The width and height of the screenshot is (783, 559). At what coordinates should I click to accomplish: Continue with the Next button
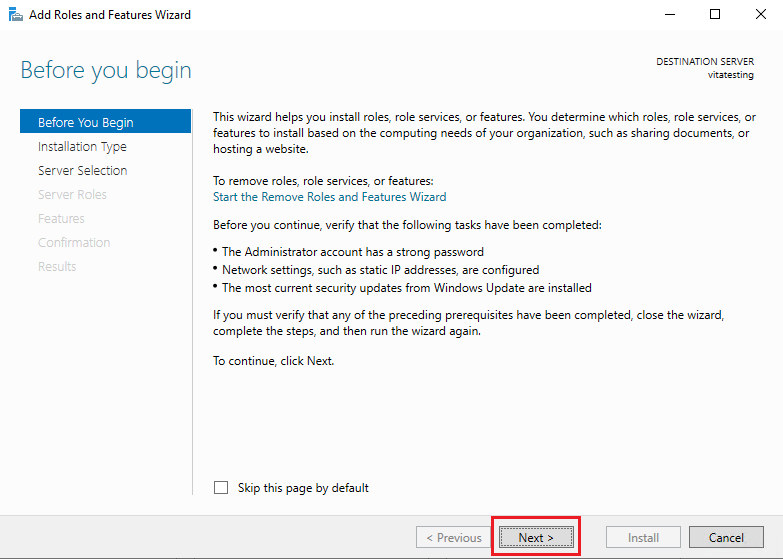coord(536,538)
